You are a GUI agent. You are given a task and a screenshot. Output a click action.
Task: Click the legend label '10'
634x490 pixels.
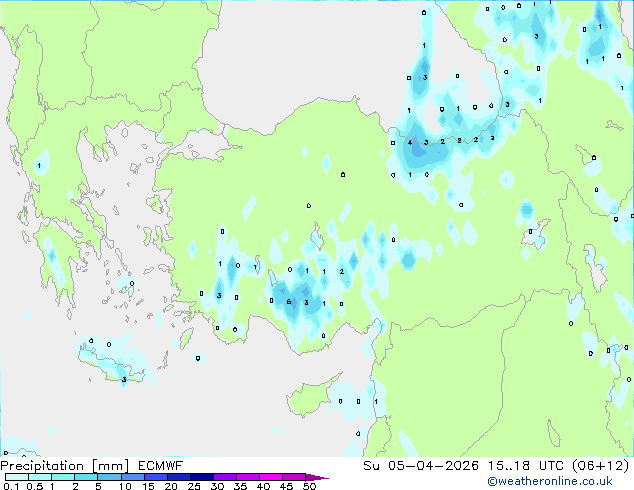click(x=125, y=486)
